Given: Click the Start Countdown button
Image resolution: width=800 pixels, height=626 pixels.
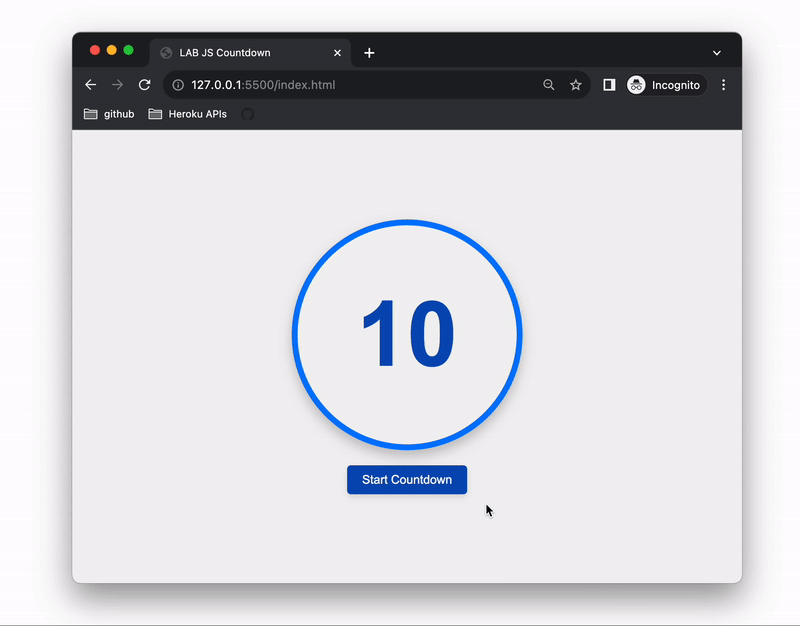Looking at the screenshot, I should coord(406,480).
